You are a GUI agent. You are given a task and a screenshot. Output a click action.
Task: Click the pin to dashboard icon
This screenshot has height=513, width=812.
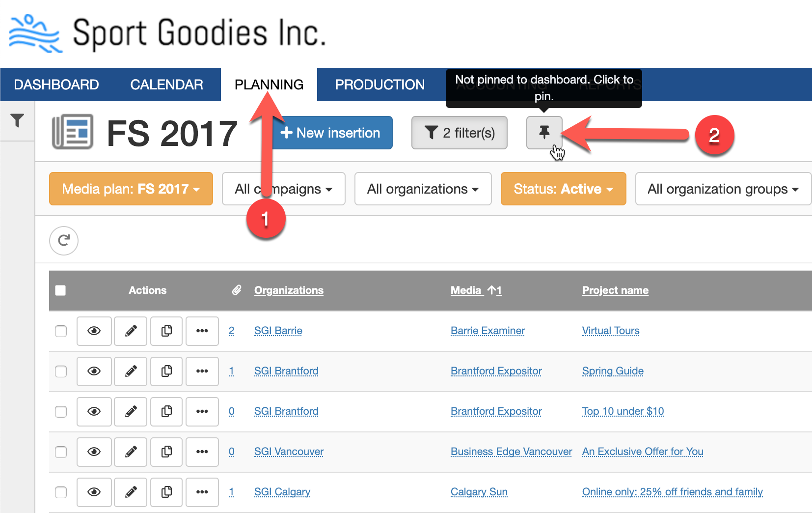click(544, 132)
